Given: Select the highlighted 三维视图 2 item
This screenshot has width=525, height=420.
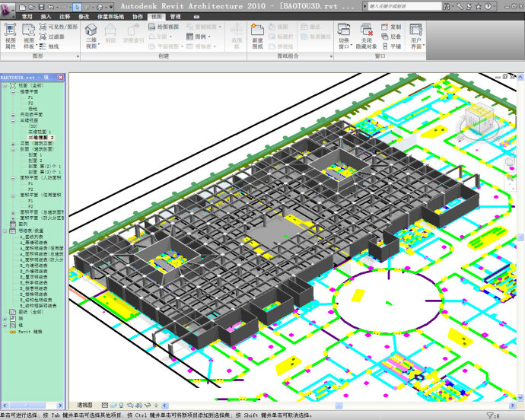Looking at the screenshot, I should (41, 138).
